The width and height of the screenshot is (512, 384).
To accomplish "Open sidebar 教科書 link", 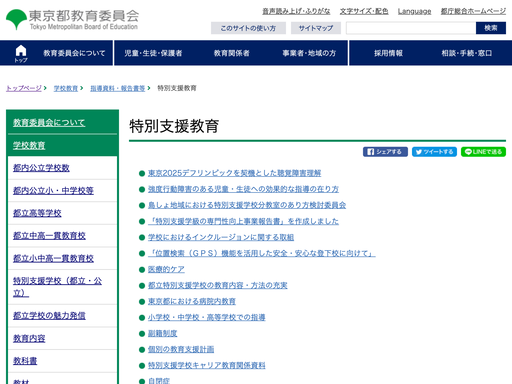I will pos(25,361).
